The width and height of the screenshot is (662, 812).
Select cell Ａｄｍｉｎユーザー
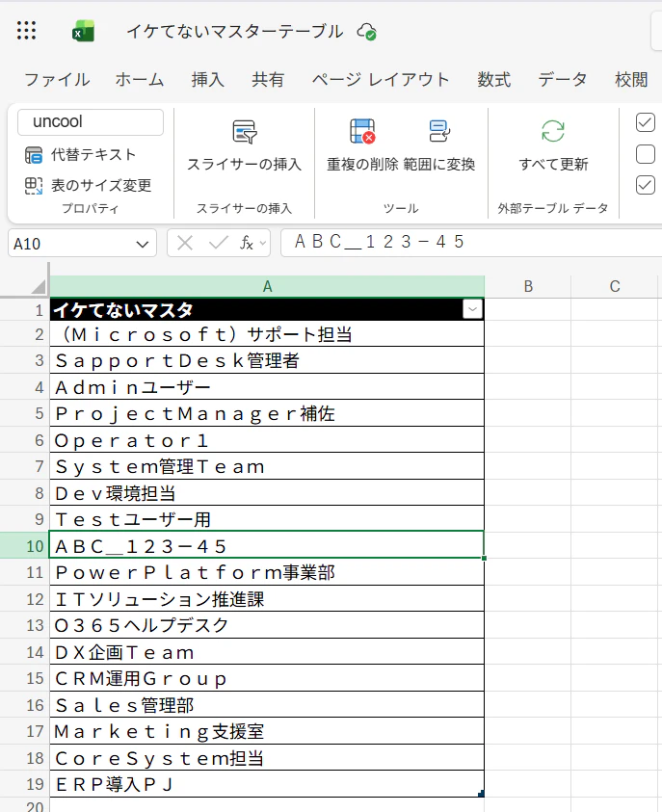267,387
